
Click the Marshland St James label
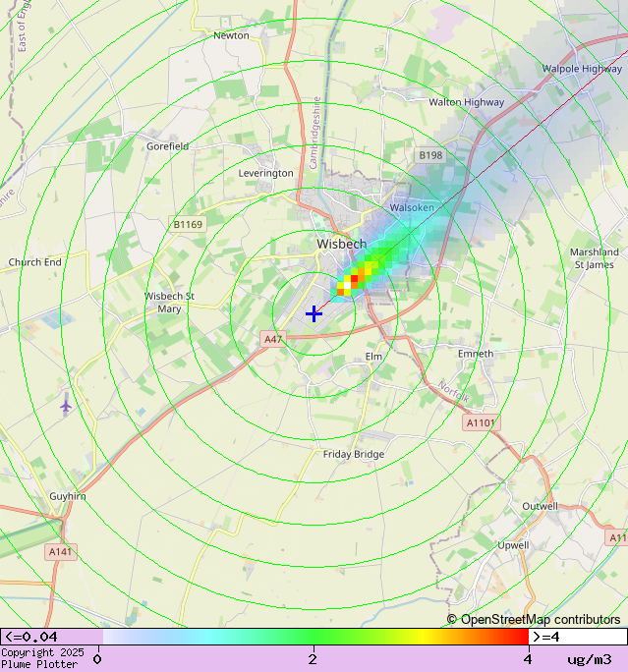[x=595, y=258]
